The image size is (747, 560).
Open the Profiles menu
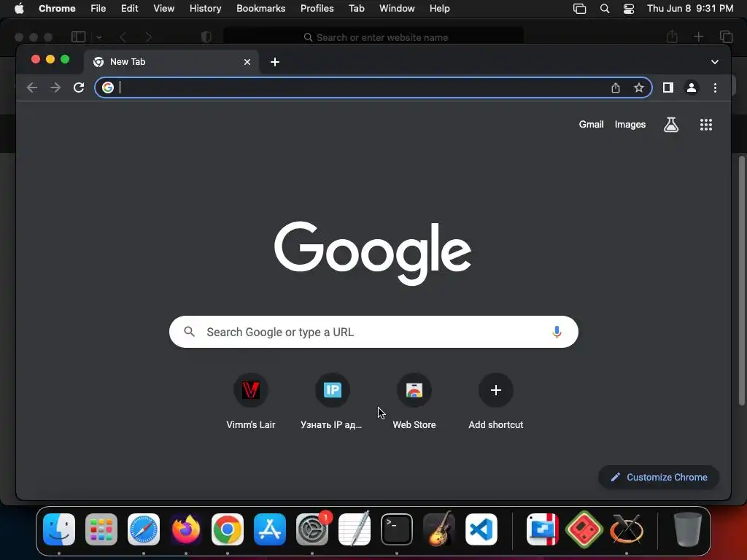(x=317, y=9)
